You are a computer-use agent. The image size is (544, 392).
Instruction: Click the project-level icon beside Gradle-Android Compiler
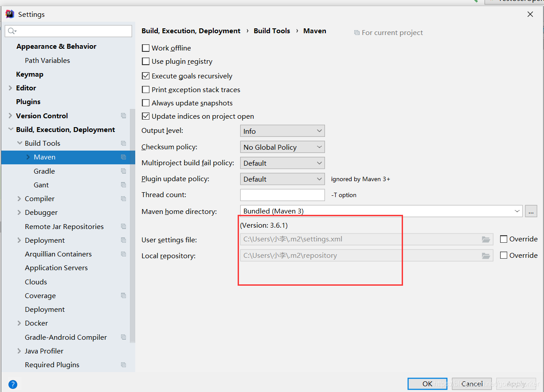pos(124,337)
